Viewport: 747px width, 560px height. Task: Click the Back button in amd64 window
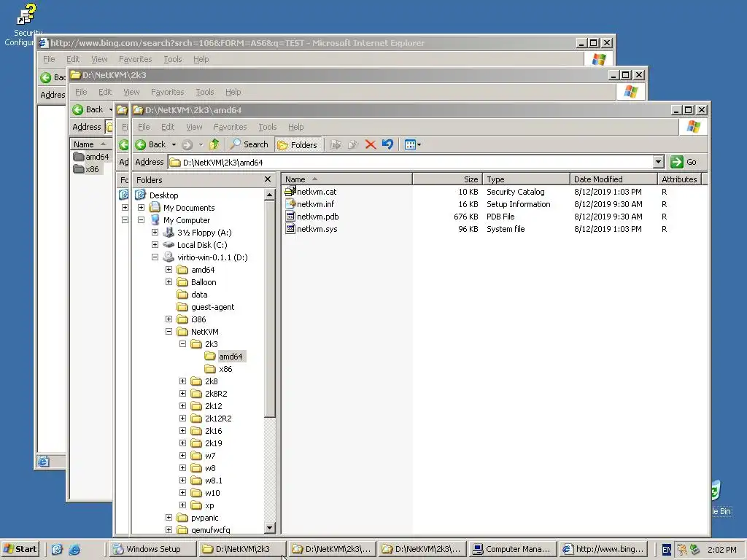150,144
